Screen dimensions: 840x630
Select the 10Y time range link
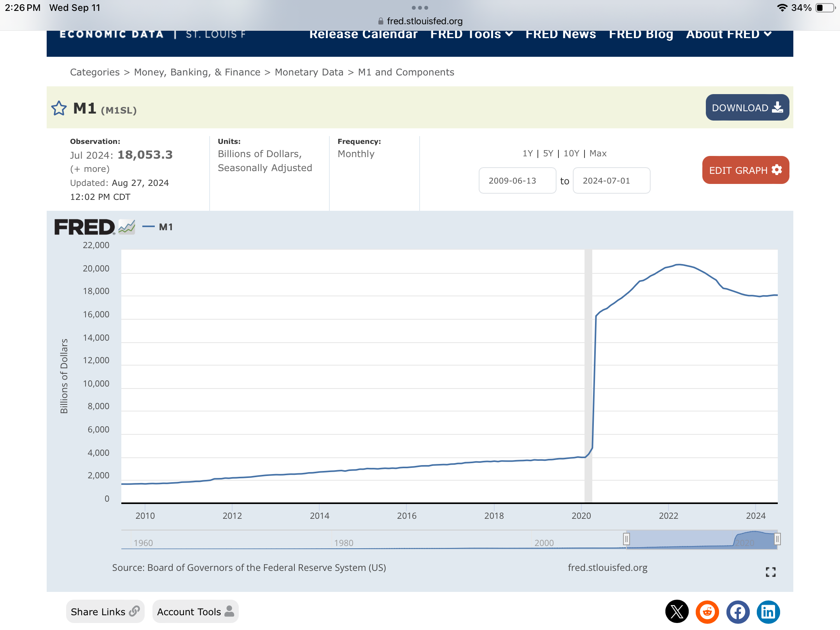(571, 154)
